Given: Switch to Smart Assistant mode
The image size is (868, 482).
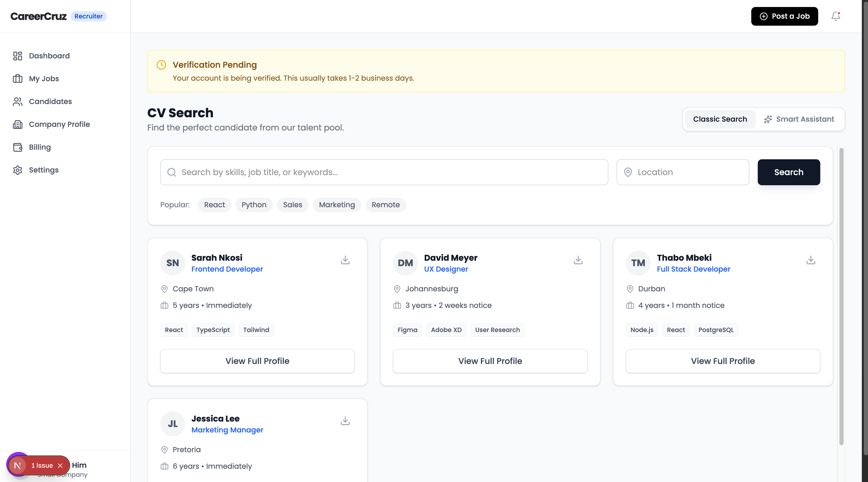Looking at the screenshot, I should click(799, 119).
